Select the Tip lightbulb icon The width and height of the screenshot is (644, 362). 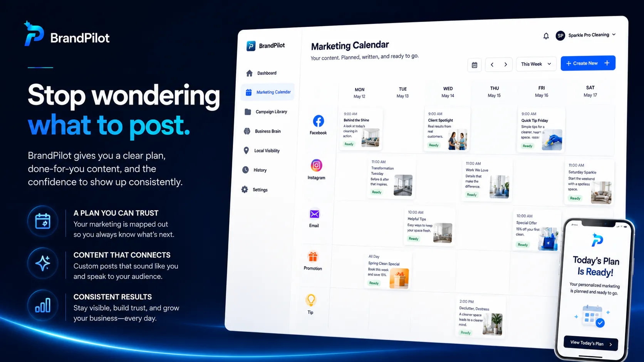click(x=311, y=300)
